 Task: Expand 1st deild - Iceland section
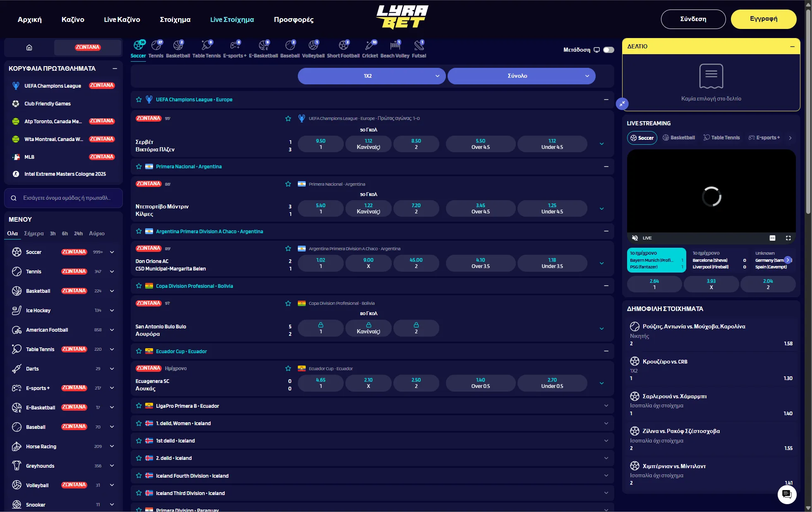[606, 441]
